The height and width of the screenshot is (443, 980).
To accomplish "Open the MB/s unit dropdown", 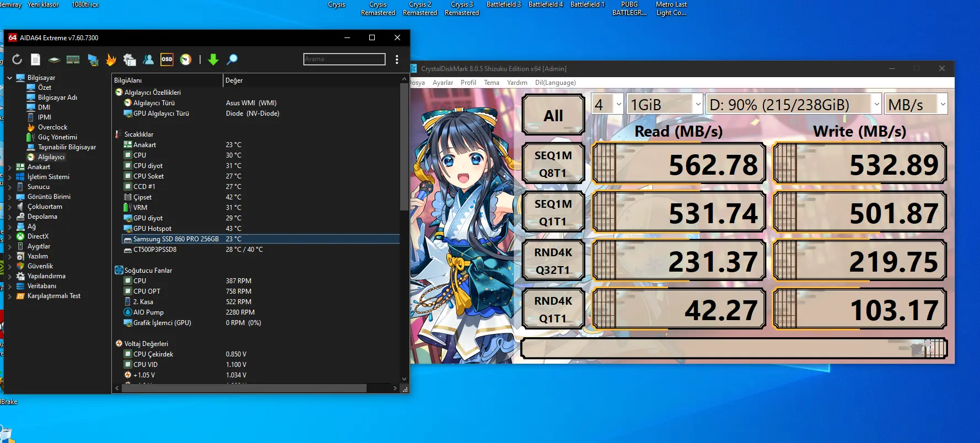I will (x=916, y=104).
